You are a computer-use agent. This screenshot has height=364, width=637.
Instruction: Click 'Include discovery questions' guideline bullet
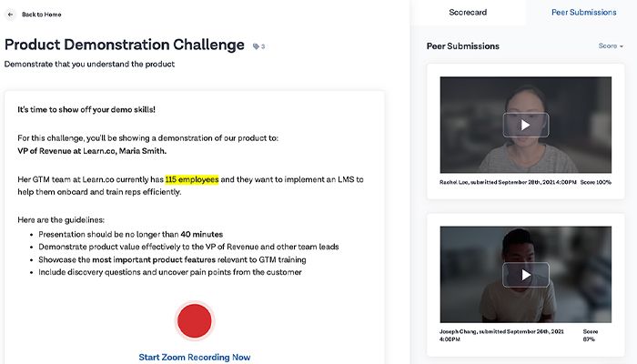click(170, 272)
